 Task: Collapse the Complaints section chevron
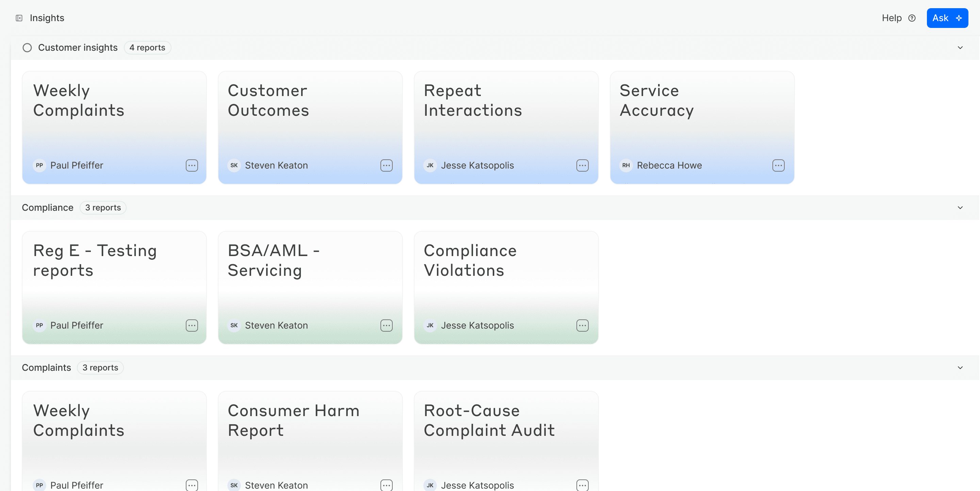960,368
